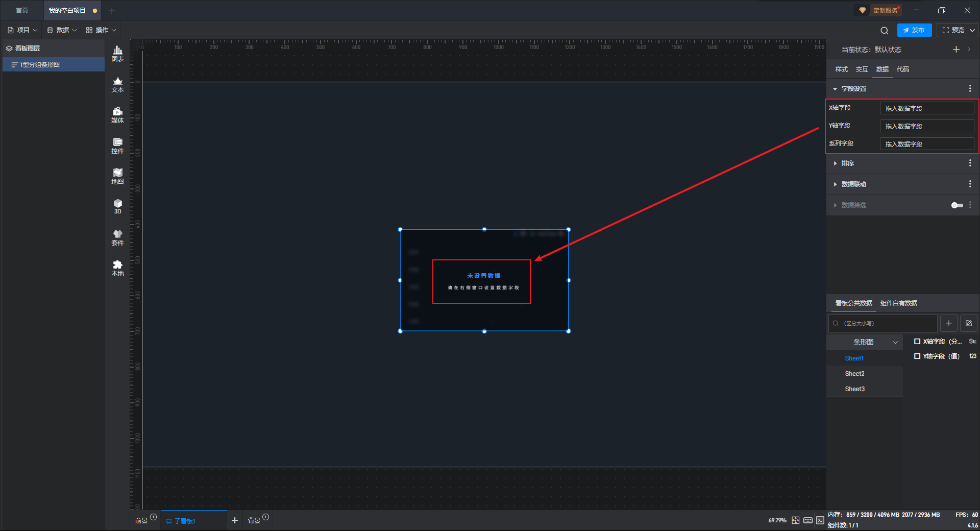Switch to the 组件自有数据 tab
980x531 pixels.
899,303
